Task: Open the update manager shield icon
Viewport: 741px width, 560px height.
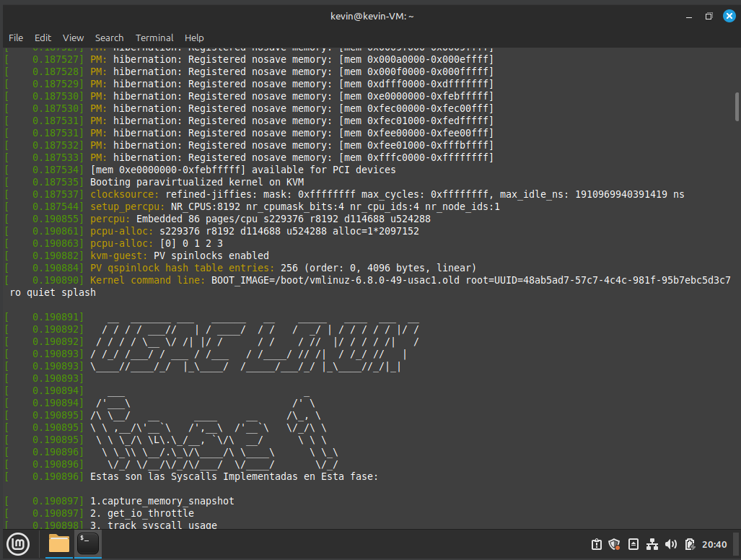Action: click(x=615, y=544)
